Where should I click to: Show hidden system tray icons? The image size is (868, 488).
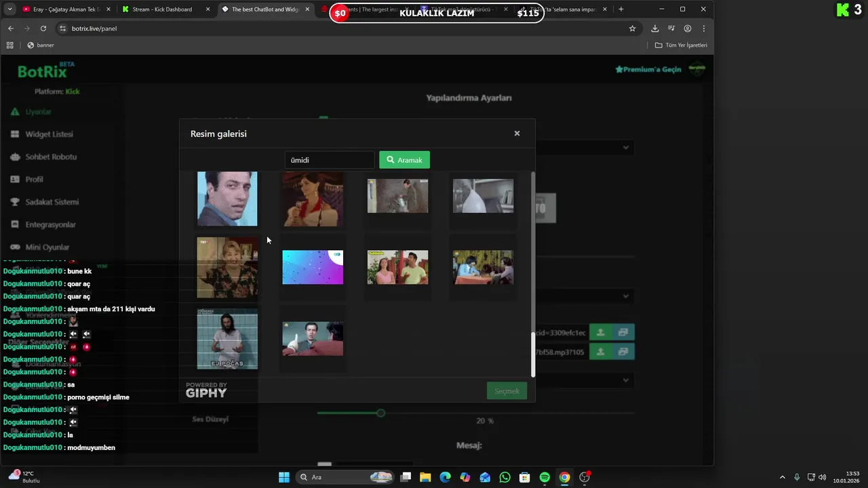(782, 477)
